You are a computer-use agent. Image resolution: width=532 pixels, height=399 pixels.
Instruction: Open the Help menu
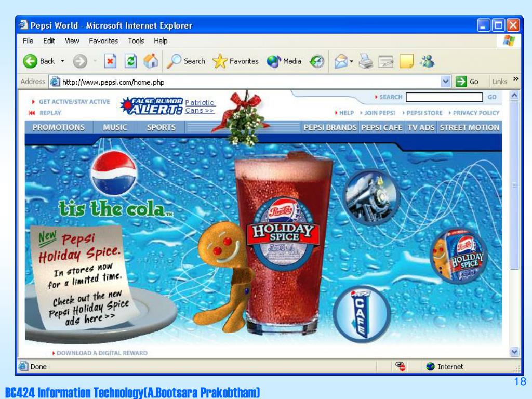[161, 41]
